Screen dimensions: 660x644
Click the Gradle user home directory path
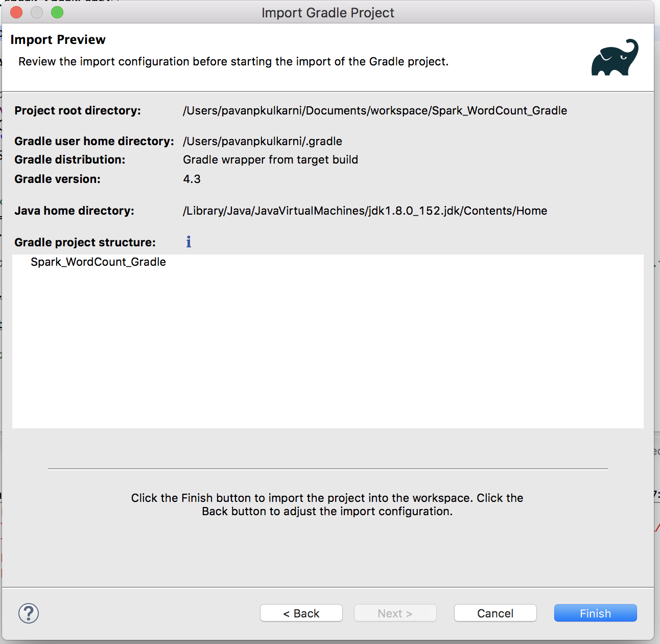tap(262, 142)
